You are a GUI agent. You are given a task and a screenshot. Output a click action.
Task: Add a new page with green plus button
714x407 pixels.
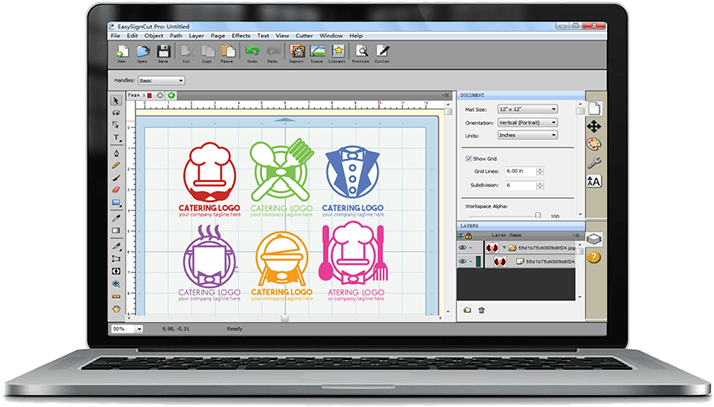pos(171,95)
